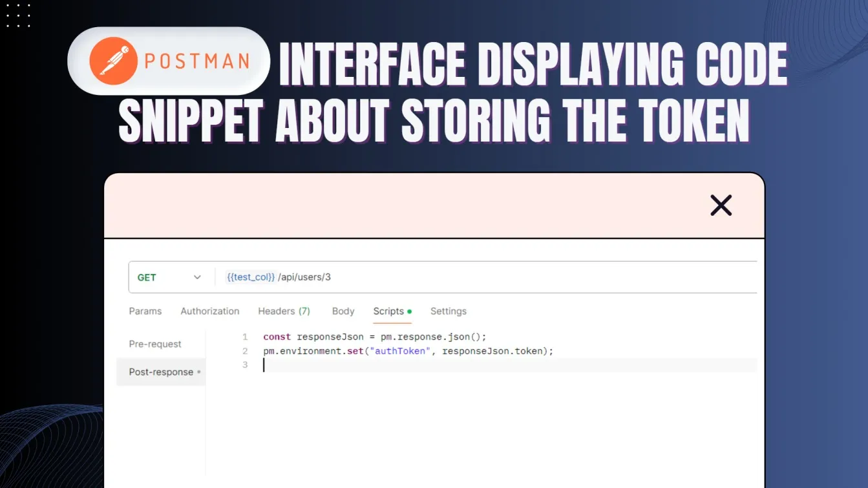
Task: Select Pre-request script section
Action: 155,344
